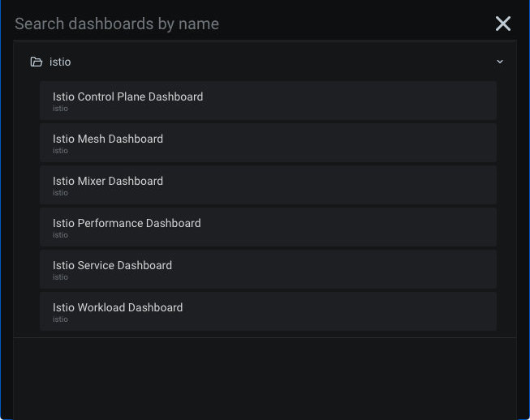Open Istio Control Plane Dashboard
The width and height of the screenshot is (530, 420).
[127, 96]
